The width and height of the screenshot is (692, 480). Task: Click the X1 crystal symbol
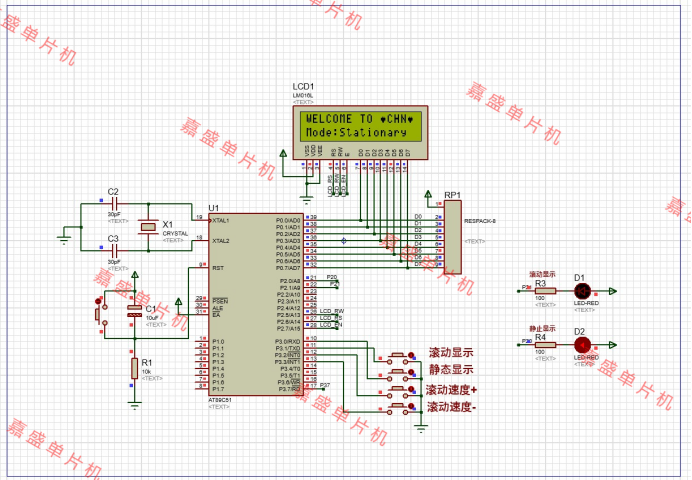click(148, 227)
